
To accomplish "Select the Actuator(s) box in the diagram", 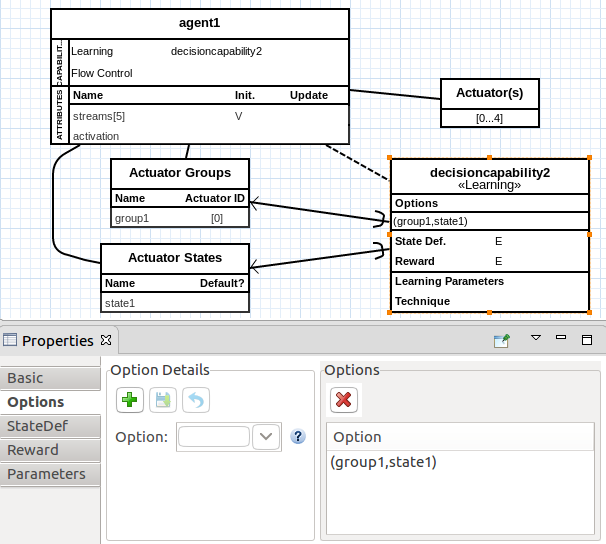I will (490, 93).
